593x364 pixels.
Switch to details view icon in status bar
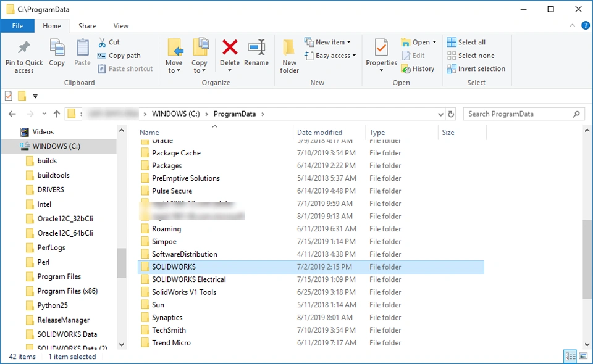click(570, 356)
